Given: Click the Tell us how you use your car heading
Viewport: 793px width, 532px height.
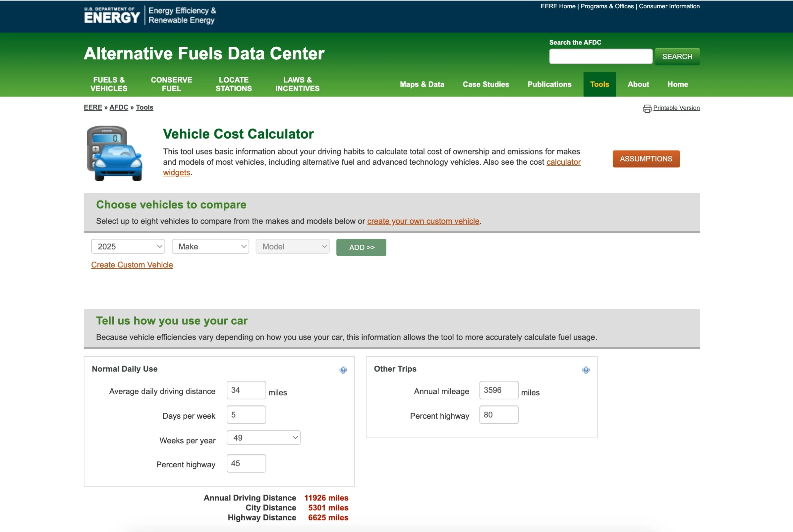Looking at the screenshot, I should 172,321.
